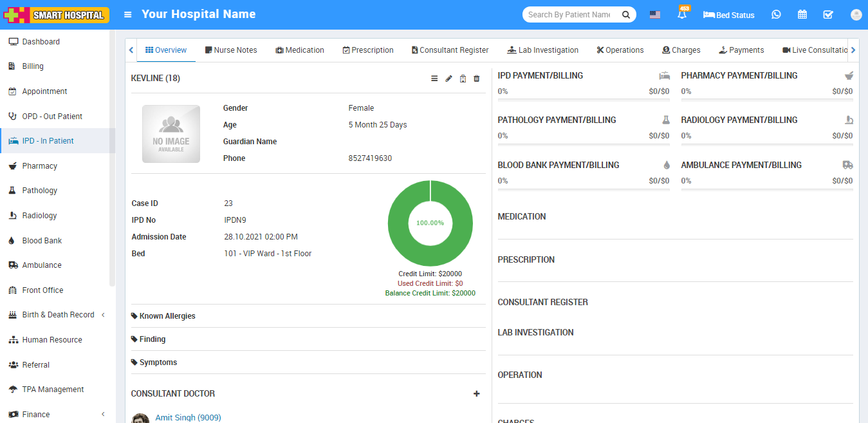The image size is (868, 423).
Task: Toggle sidebar with the hamburger menu icon
Action: 128,15
